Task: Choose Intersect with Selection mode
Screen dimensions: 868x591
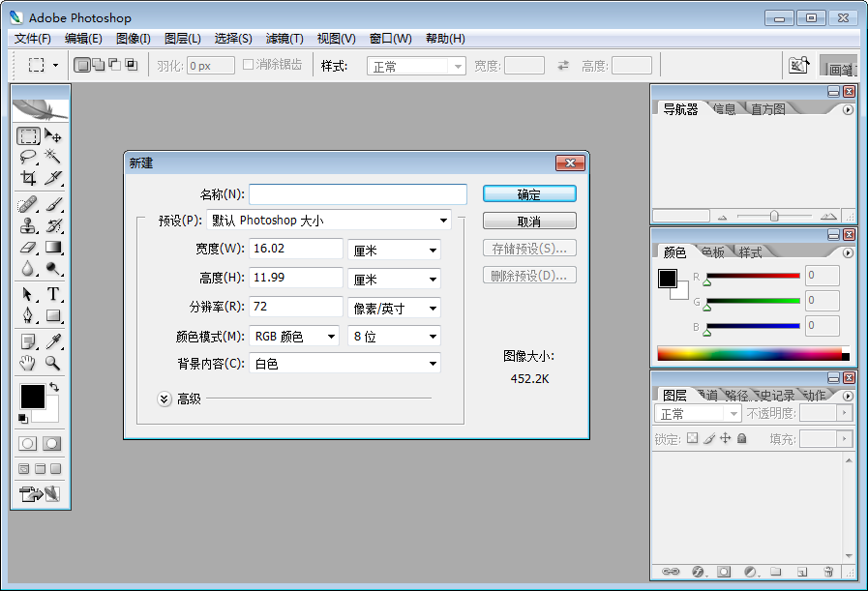Action: [132, 66]
